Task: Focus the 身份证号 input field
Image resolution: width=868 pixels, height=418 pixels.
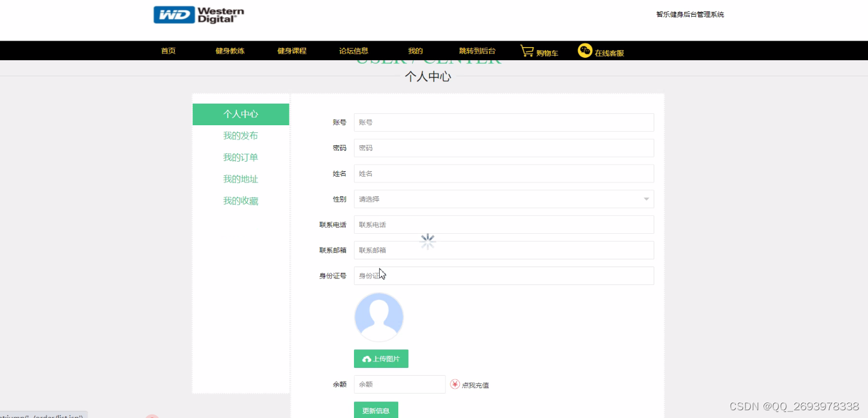Action: coord(504,276)
